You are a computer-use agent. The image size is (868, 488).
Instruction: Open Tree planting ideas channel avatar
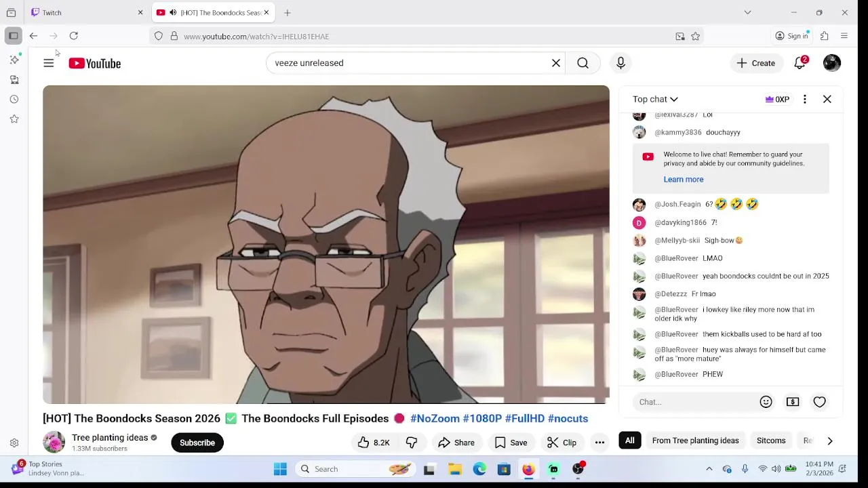tap(54, 443)
